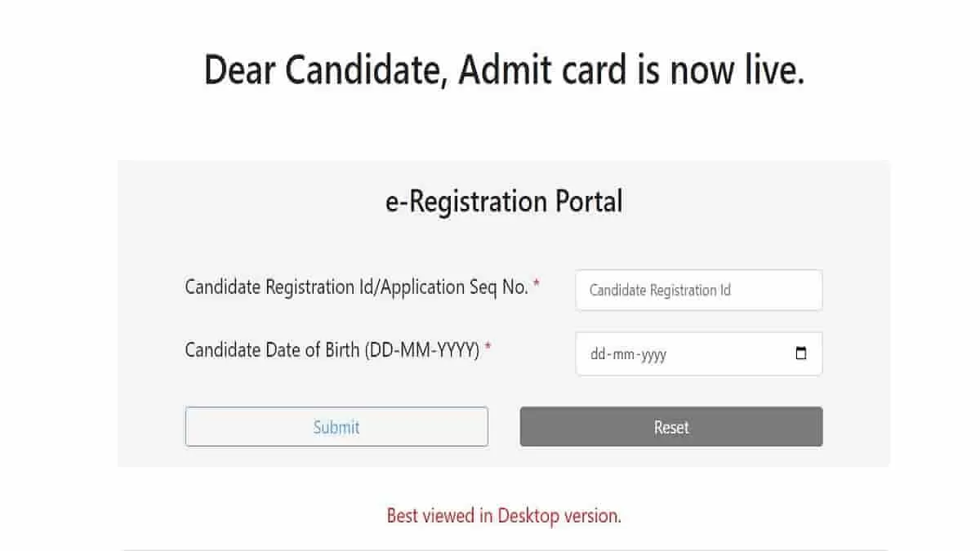Click the 'Dear Candidate, Admit card is now live.' heading
Viewport: 980px width, 551px height.
click(x=504, y=70)
